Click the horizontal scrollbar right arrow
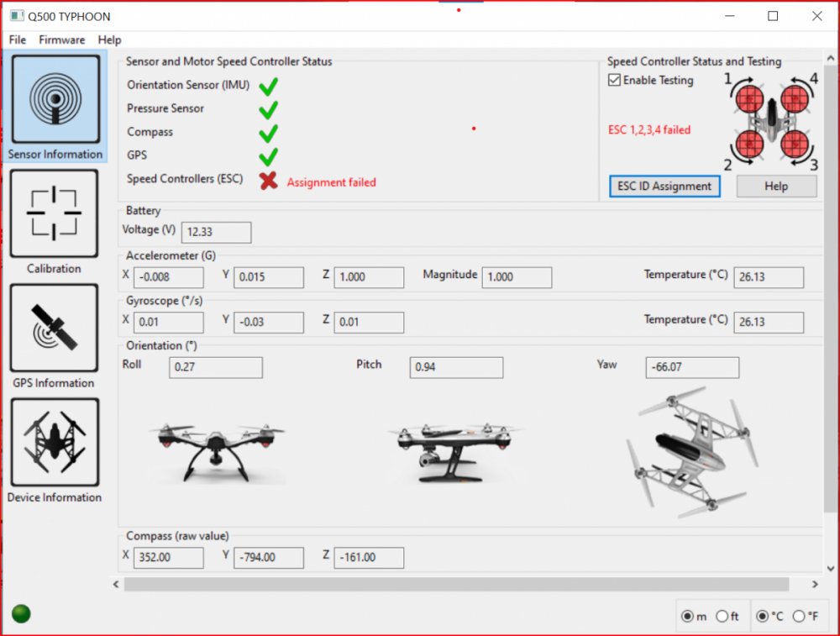Viewport: 840px width, 636px height. (815, 584)
